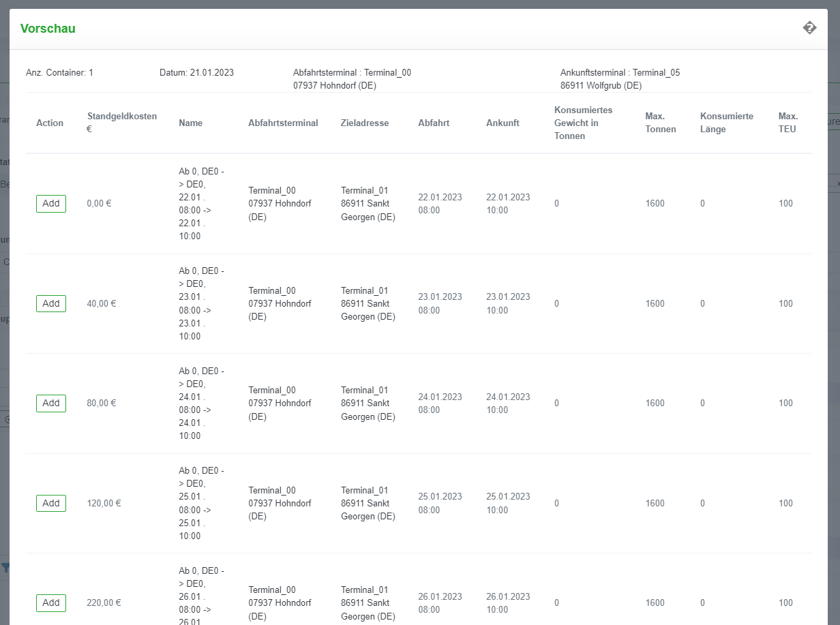Click the Abfahrt column header

click(x=434, y=123)
